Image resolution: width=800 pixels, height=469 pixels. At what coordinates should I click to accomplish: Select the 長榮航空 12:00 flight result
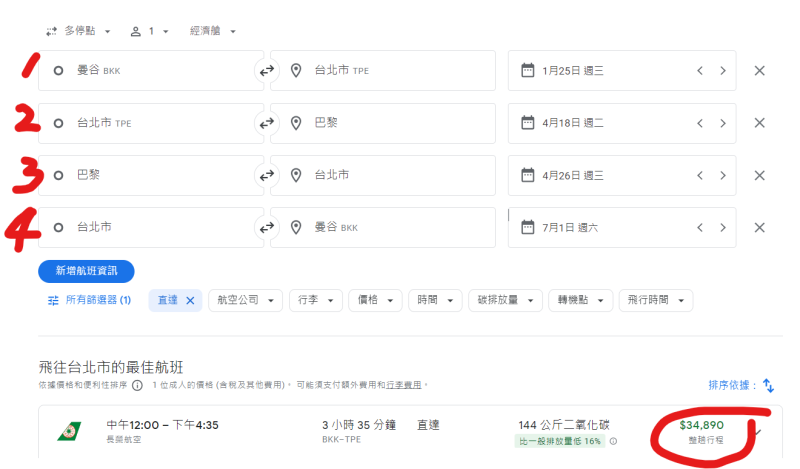pyautogui.click(x=400, y=432)
